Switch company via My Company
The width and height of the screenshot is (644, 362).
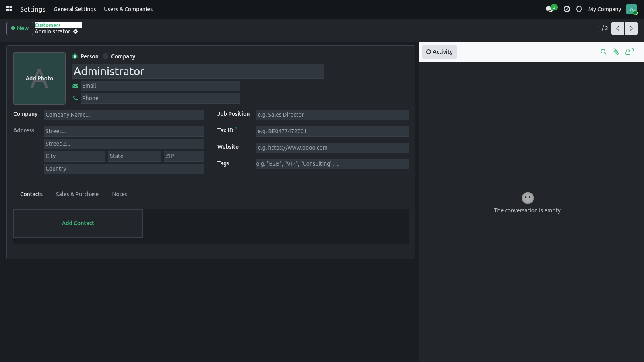[x=605, y=9]
